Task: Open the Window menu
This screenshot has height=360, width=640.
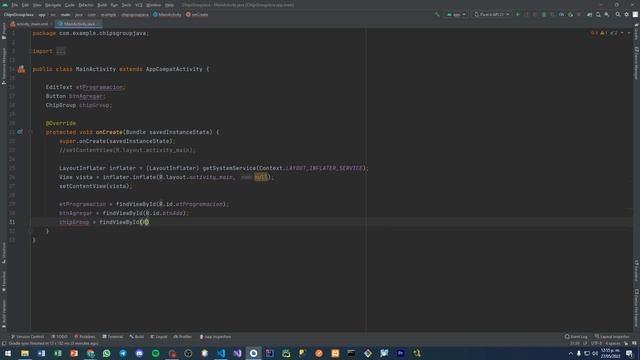Action: coord(153,5)
